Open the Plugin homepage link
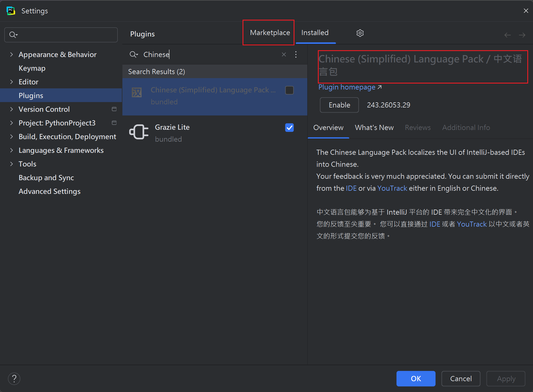 [350, 87]
